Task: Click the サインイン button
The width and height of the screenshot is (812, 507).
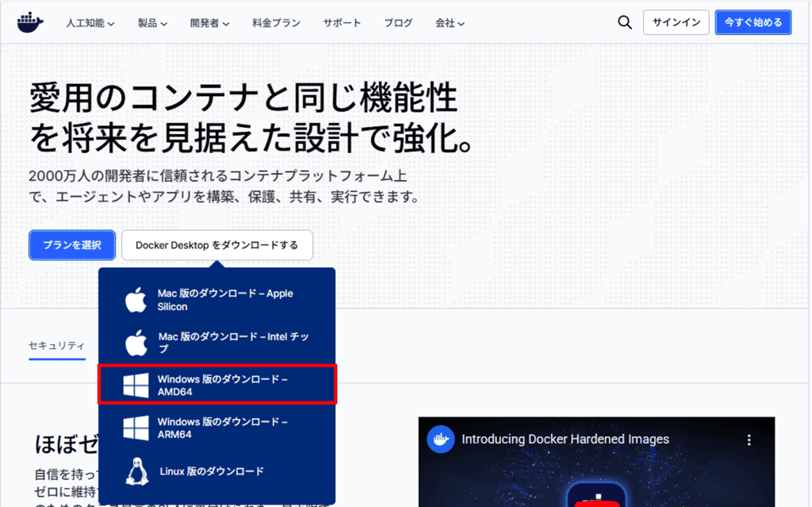Action: pos(676,22)
